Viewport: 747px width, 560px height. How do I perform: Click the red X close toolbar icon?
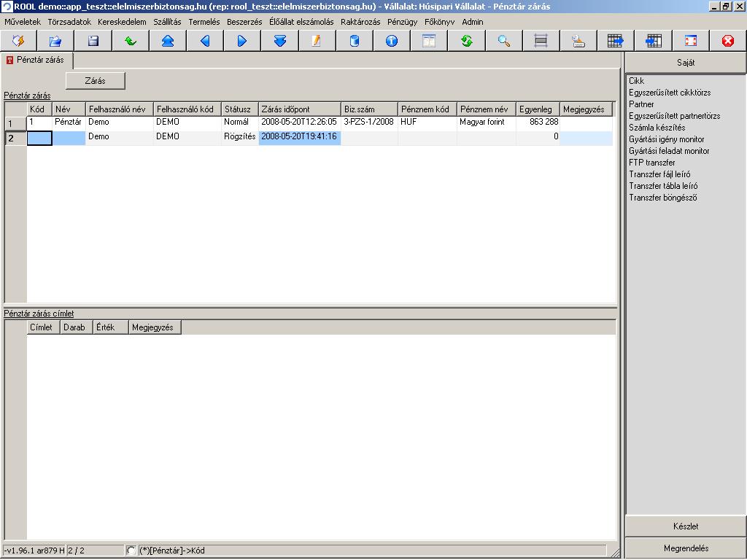point(727,41)
